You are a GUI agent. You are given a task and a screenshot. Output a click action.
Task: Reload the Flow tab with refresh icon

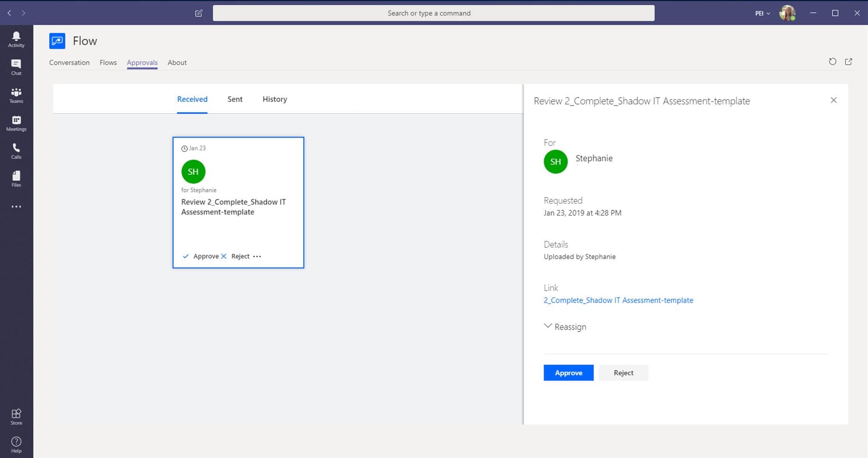pos(832,62)
